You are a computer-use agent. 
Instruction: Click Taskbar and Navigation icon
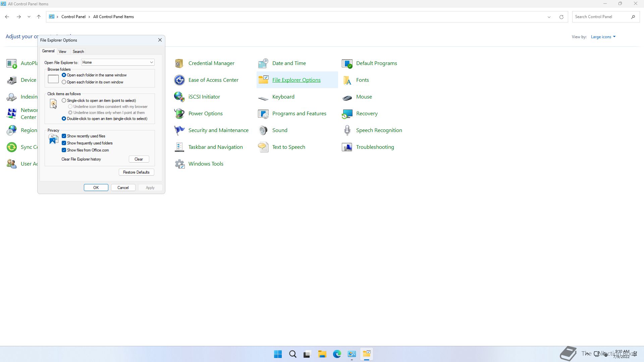point(179,147)
